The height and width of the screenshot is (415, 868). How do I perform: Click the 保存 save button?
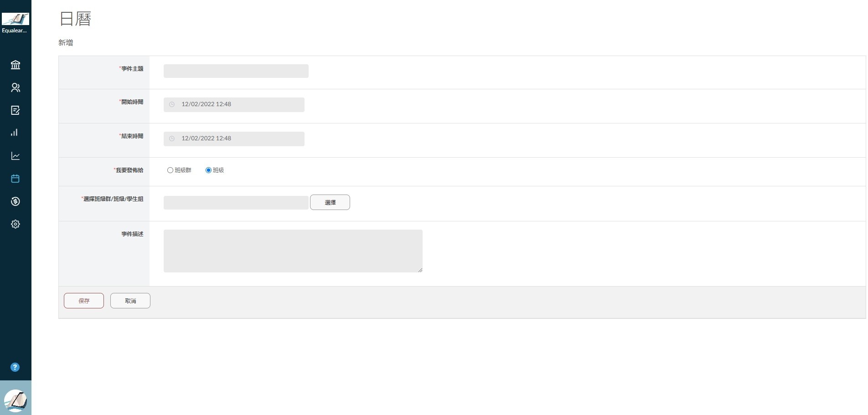84,301
